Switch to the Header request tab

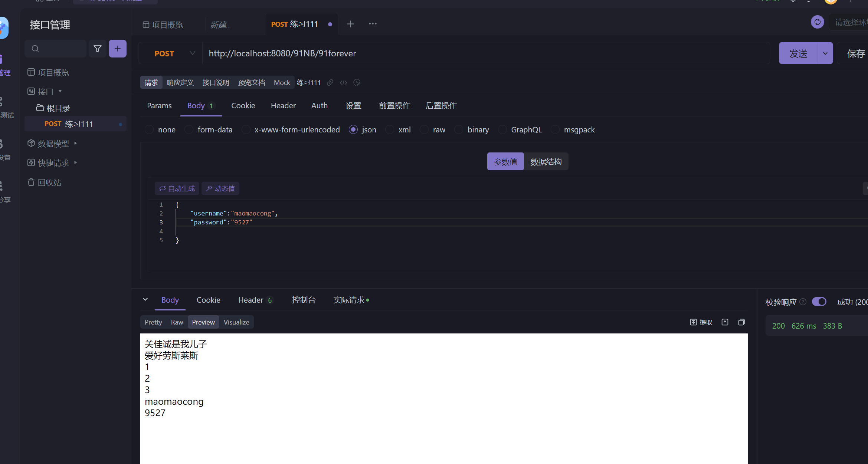point(283,106)
